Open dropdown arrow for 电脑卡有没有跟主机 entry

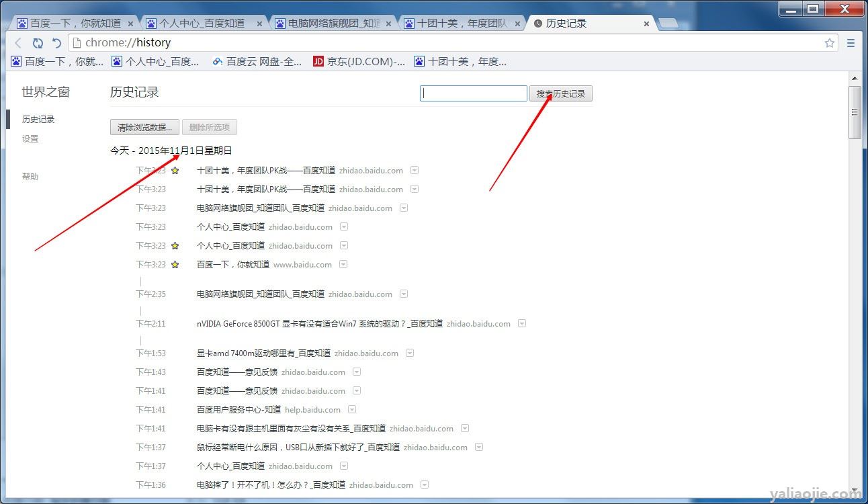(465, 428)
